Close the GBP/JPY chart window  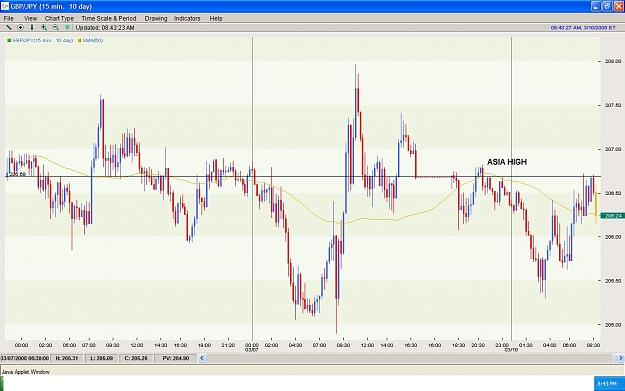[619, 6]
